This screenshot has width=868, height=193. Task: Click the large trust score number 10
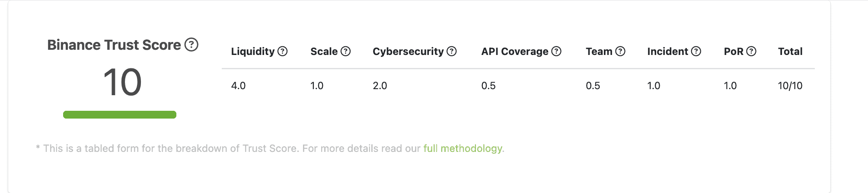[122, 82]
